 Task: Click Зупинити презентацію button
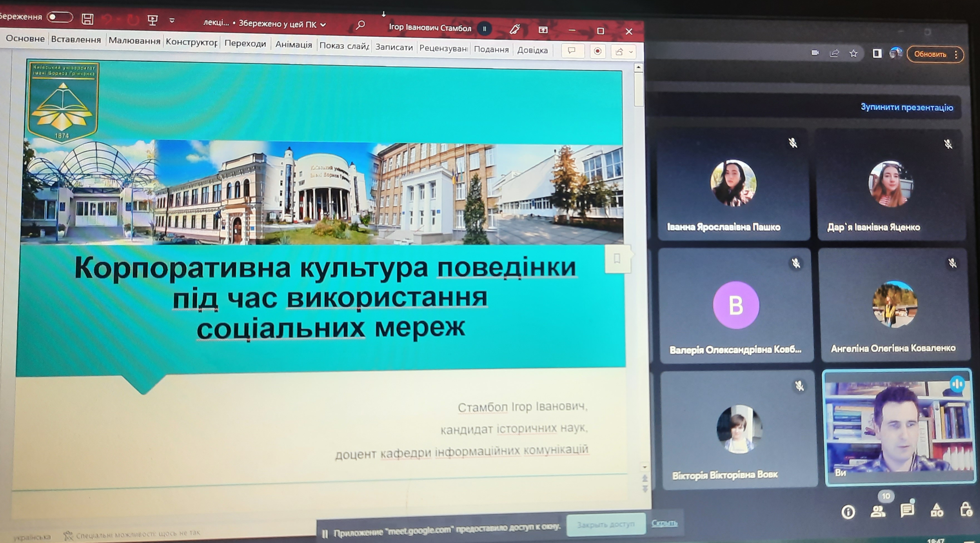click(907, 107)
